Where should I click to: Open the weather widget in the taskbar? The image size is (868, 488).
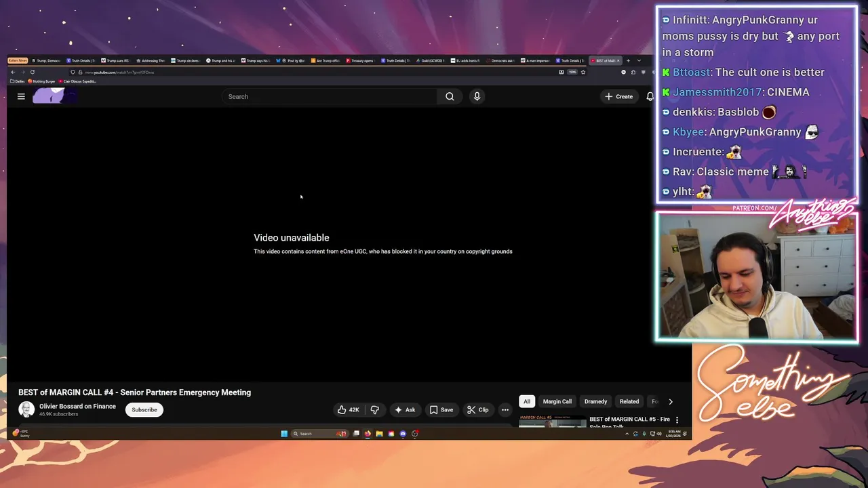tap(20, 433)
